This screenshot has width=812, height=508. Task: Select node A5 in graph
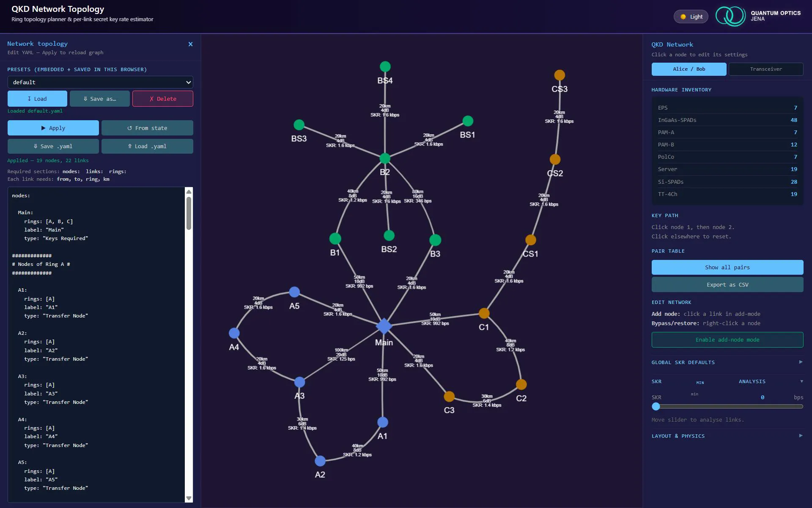coord(294,292)
